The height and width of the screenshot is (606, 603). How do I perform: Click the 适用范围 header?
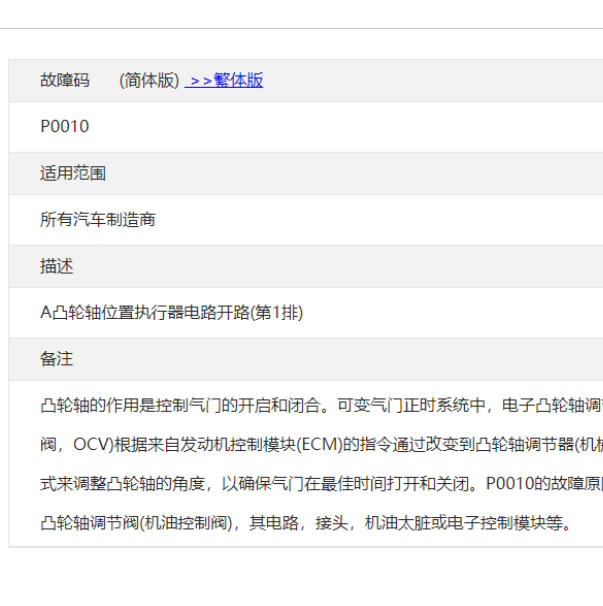coord(73,173)
